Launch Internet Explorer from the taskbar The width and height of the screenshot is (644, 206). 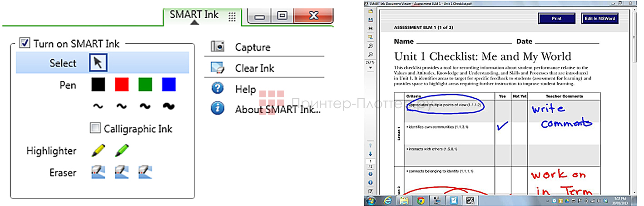tap(388, 201)
